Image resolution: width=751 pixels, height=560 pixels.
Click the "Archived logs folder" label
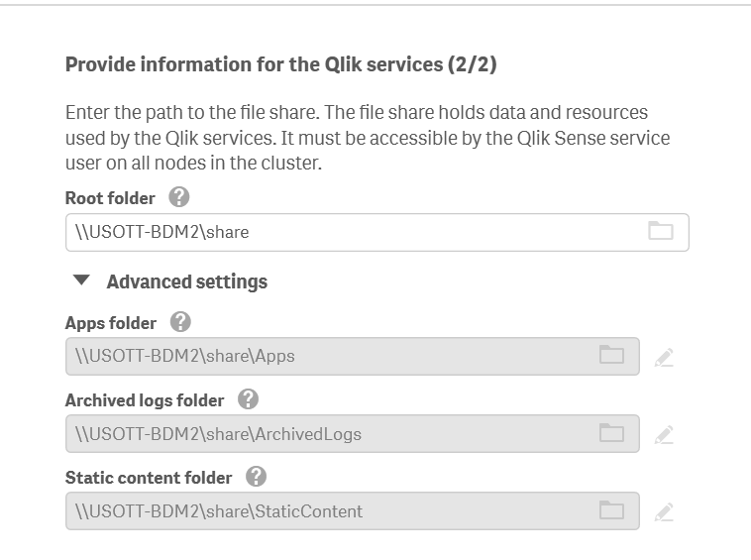(x=145, y=400)
